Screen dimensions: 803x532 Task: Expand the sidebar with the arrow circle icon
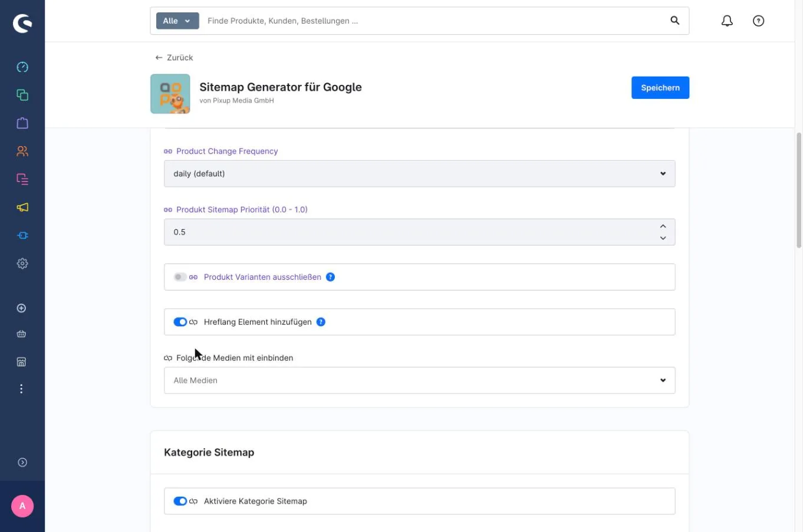[22, 462]
